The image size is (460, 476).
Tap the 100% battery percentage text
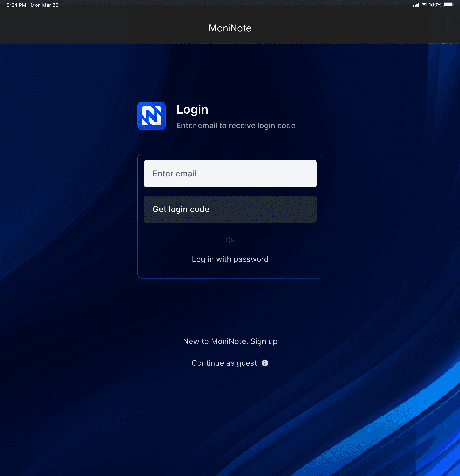point(435,5)
